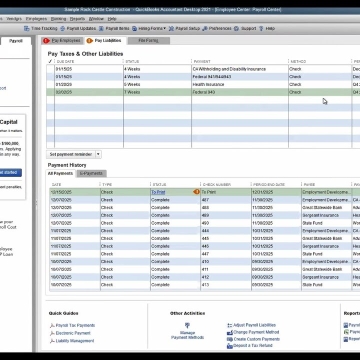Click the Federal 940 payment cell
The height and width of the screenshot is (360, 360).
(x=240, y=92)
